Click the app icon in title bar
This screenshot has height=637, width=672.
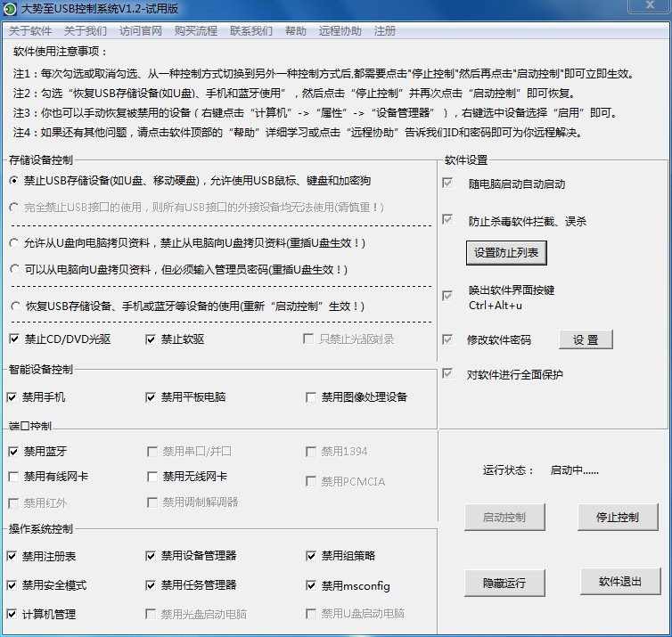tap(11, 10)
